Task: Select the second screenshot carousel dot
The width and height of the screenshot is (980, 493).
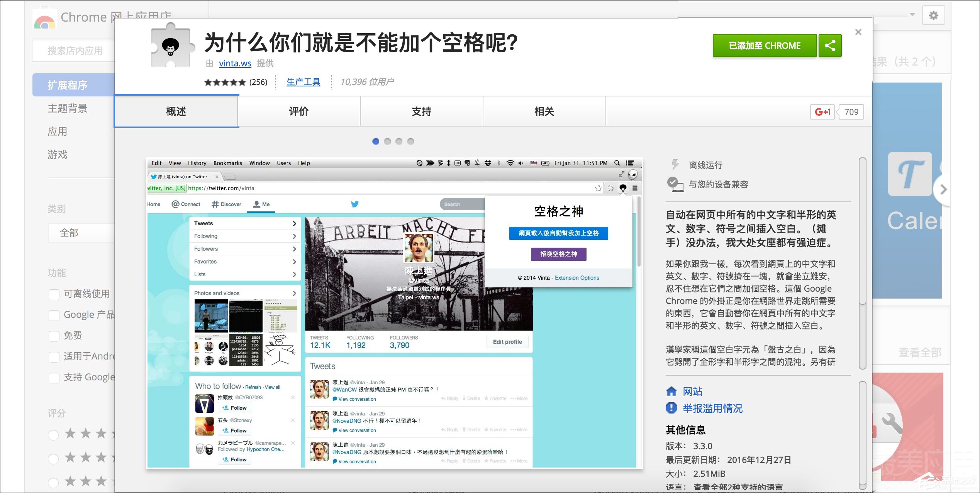Action: [387, 142]
